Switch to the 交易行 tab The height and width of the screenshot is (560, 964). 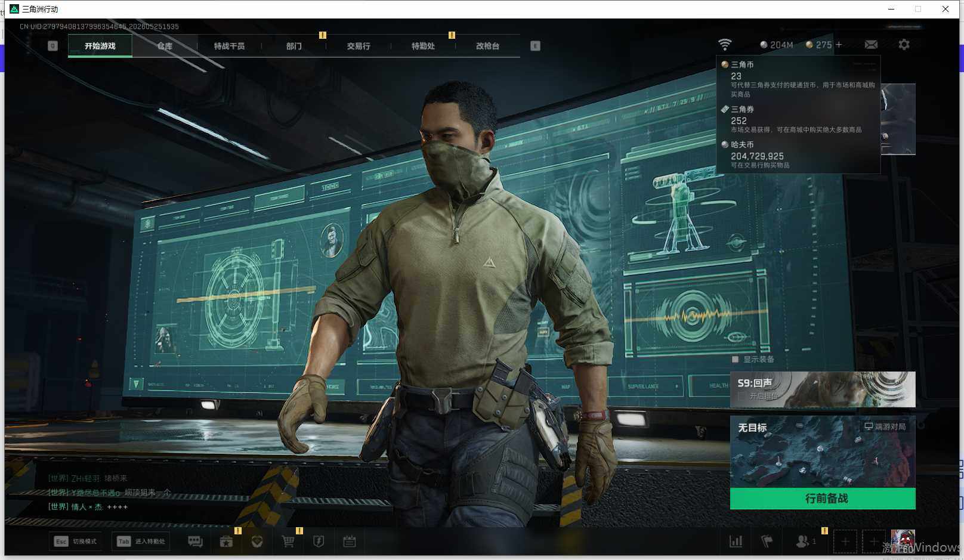pyautogui.click(x=359, y=46)
